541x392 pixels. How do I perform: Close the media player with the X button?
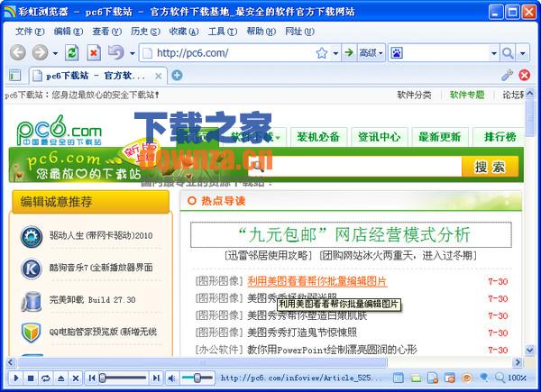(76, 378)
